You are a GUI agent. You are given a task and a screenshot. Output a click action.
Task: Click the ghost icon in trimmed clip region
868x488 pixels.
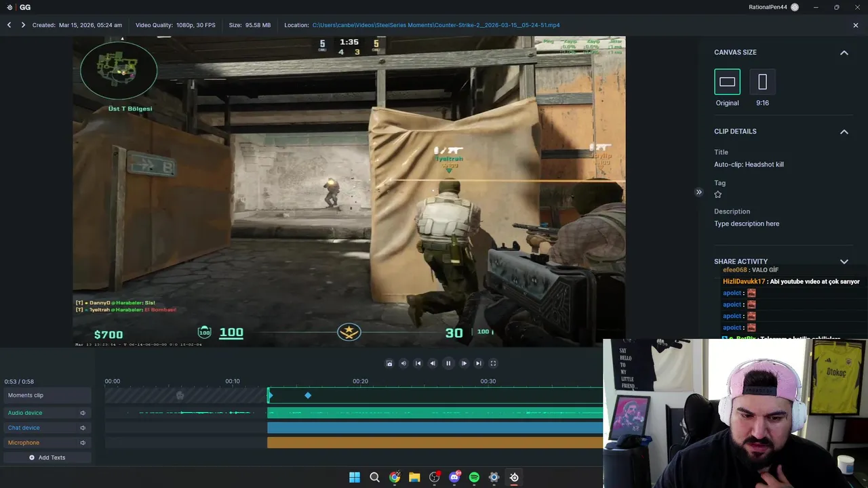click(180, 395)
